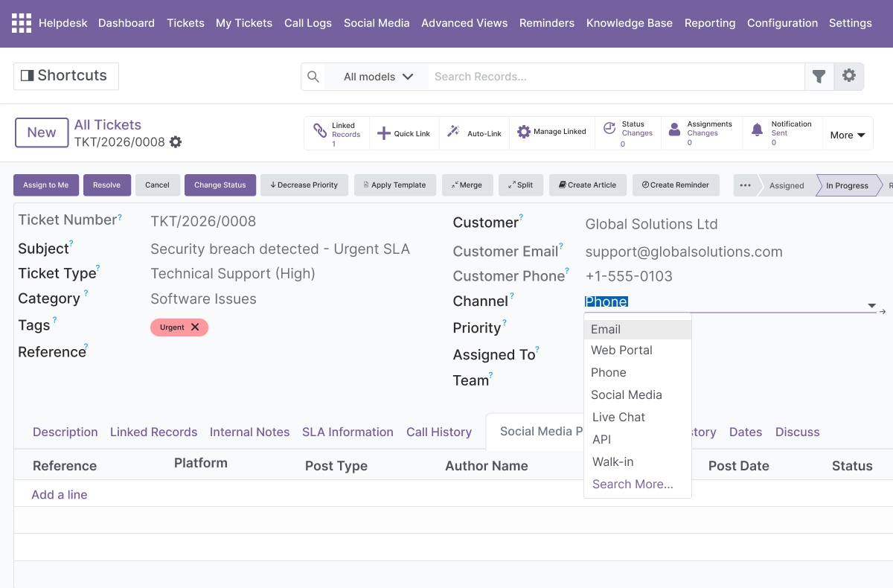893x588 pixels.
Task: Open the Call Logs menu
Action: [308, 23]
